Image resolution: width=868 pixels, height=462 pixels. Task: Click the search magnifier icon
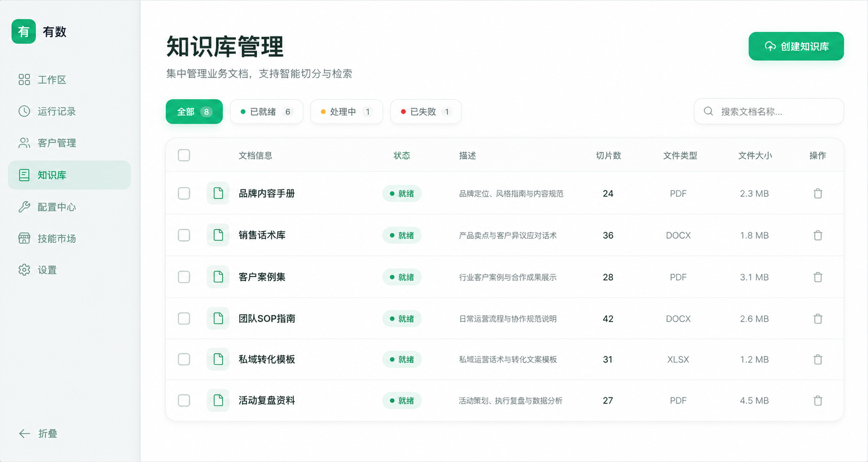pyautogui.click(x=708, y=111)
